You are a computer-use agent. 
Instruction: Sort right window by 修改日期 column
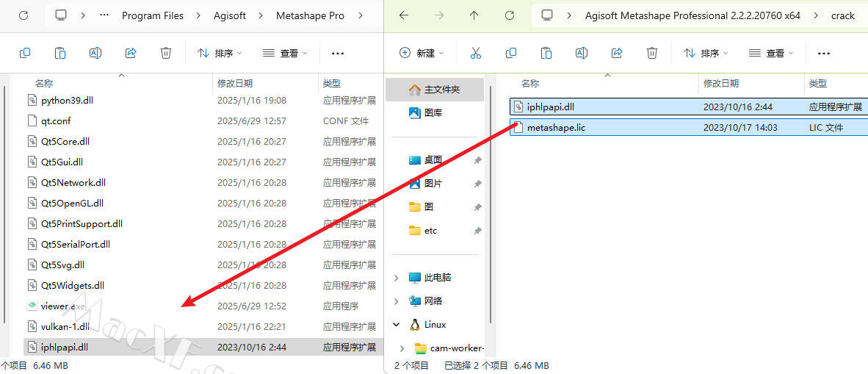pyautogui.click(x=721, y=84)
